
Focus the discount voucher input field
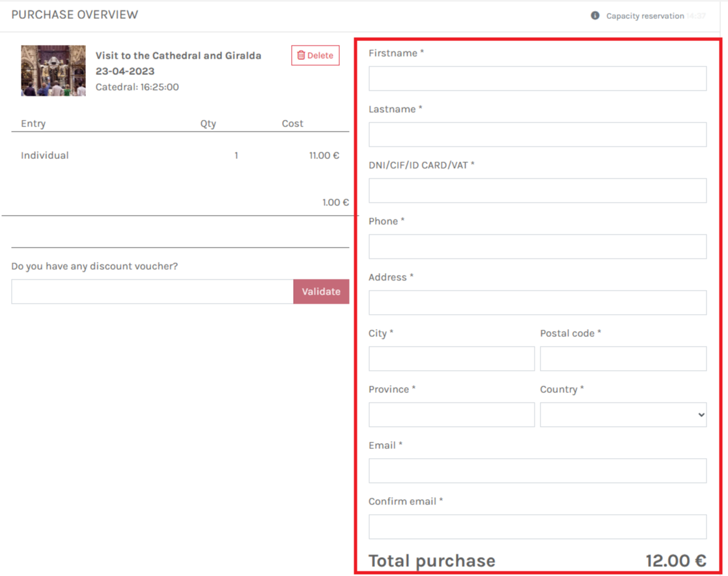(x=152, y=291)
